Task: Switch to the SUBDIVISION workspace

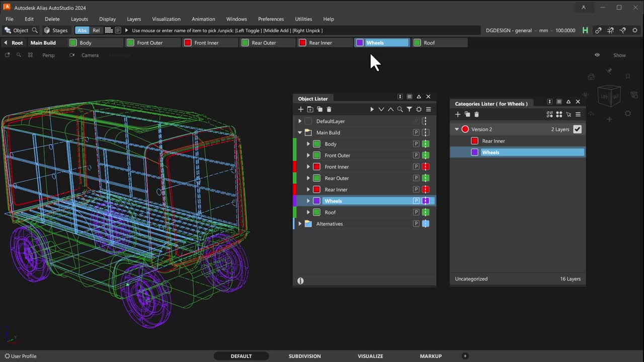Action: [304, 356]
